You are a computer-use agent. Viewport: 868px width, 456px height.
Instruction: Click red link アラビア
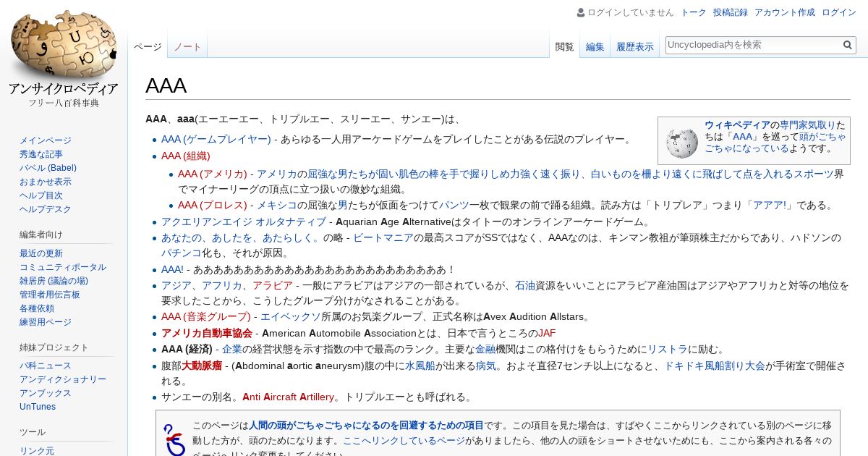click(273, 285)
